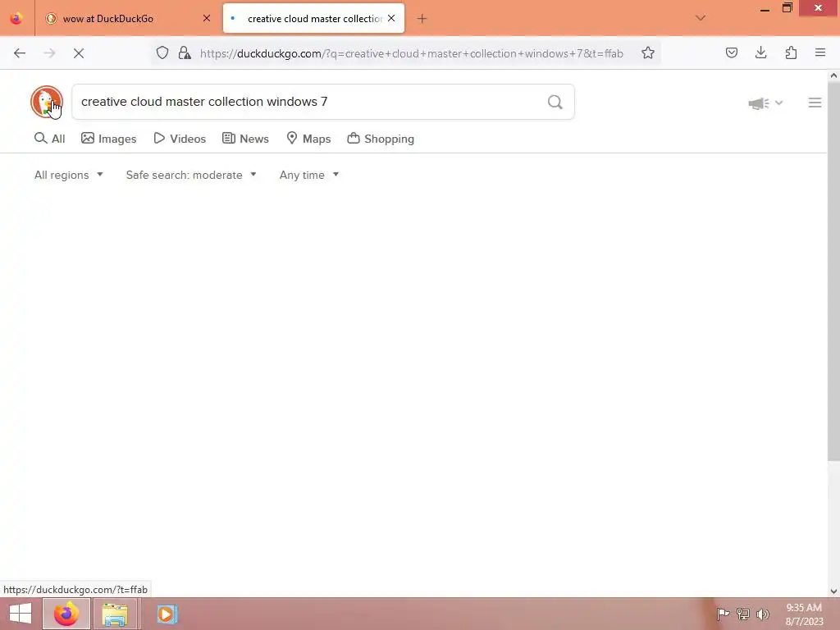The width and height of the screenshot is (840, 630).
Task: Bookmark this page with star icon
Action: [x=648, y=53]
